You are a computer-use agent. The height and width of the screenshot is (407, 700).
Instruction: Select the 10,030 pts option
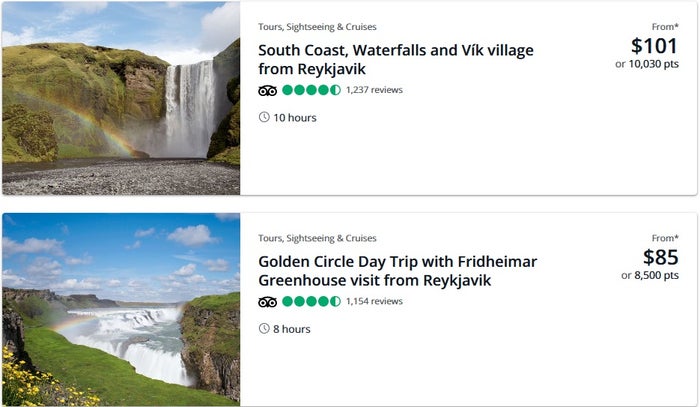click(x=654, y=64)
